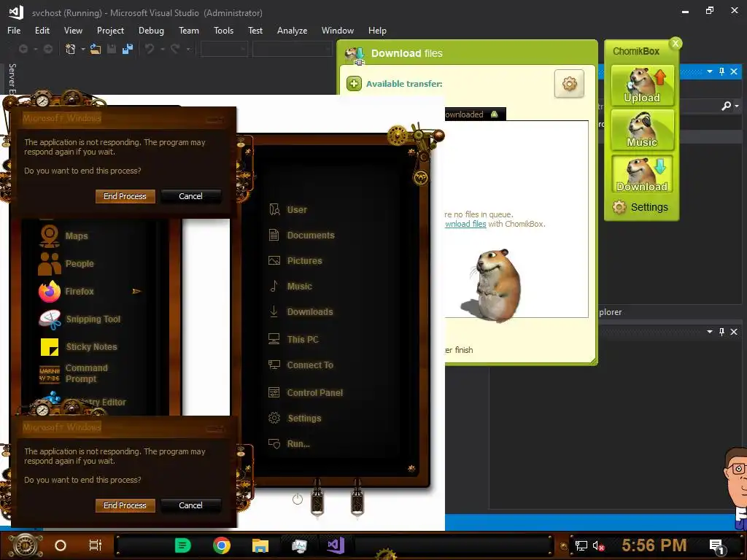Click the Open File folder icon in toolbar
The width and height of the screenshot is (747, 560).
click(x=96, y=49)
